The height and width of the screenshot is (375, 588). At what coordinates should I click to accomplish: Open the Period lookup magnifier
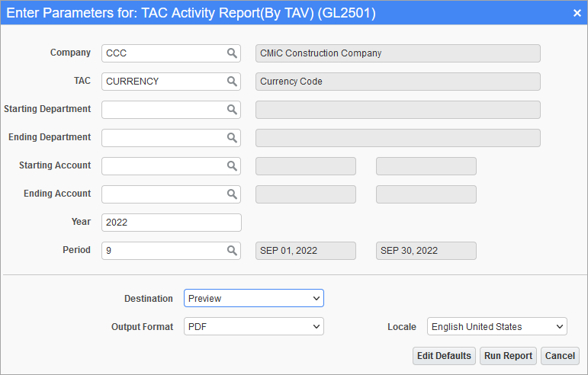[x=232, y=250]
